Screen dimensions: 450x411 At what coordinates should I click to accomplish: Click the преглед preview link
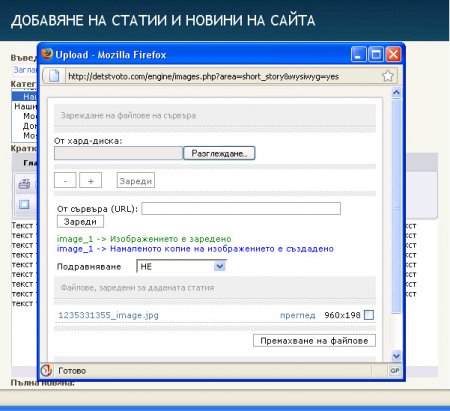click(x=297, y=315)
